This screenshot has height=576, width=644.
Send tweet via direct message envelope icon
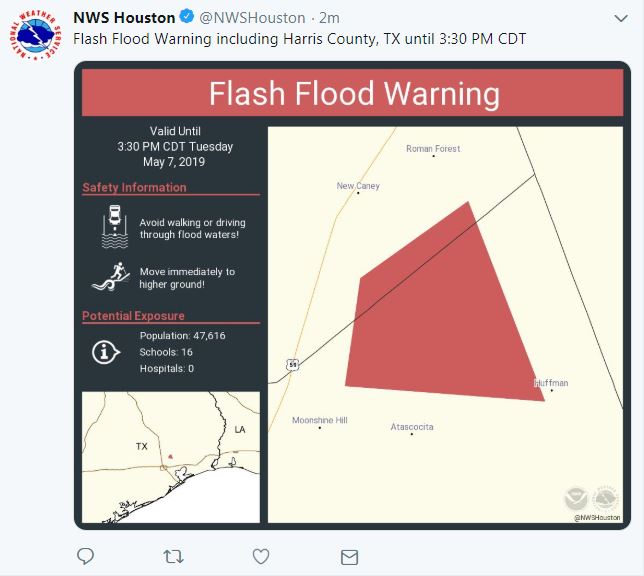pos(349,556)
